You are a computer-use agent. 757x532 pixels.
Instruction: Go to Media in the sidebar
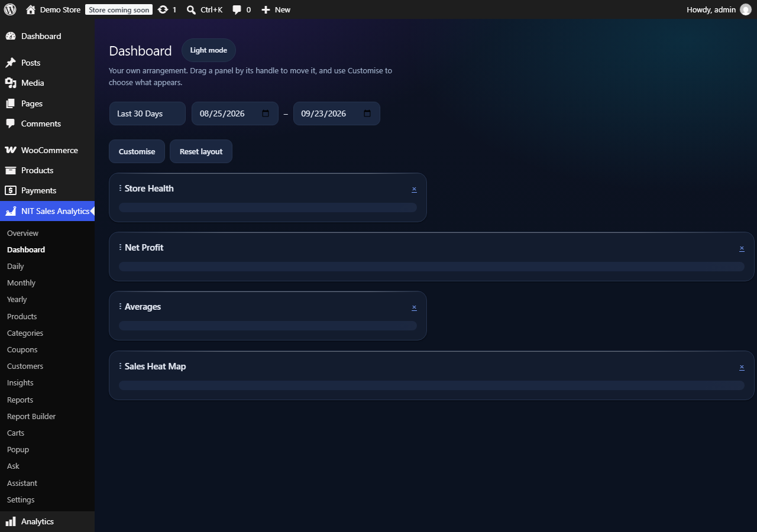tap(47, 83)
